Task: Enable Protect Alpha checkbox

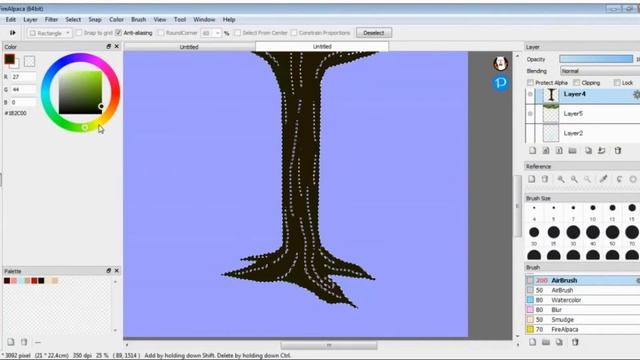Action: pyautogui.click(x=530, y=83)
